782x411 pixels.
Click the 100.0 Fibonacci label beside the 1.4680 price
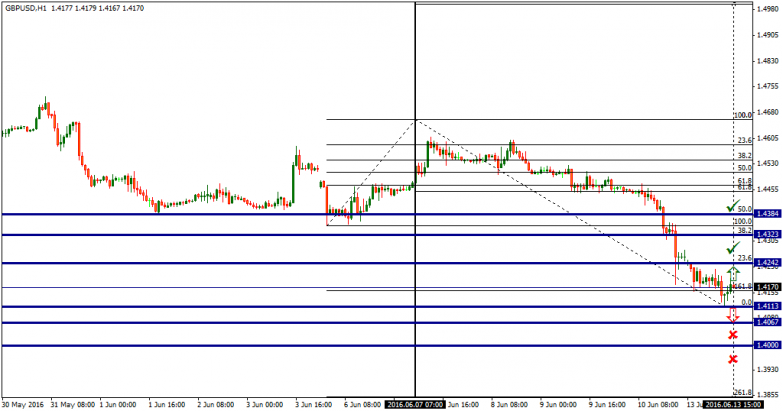743,115
